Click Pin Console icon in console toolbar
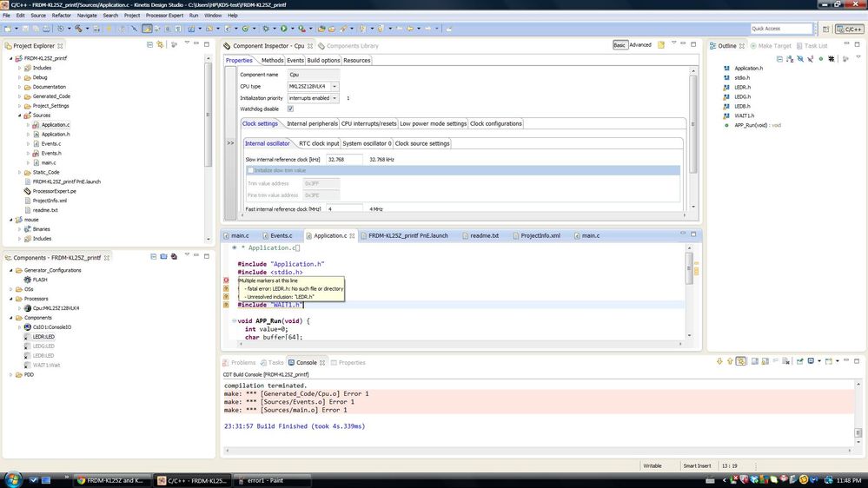868x488 pixels. 800,361
